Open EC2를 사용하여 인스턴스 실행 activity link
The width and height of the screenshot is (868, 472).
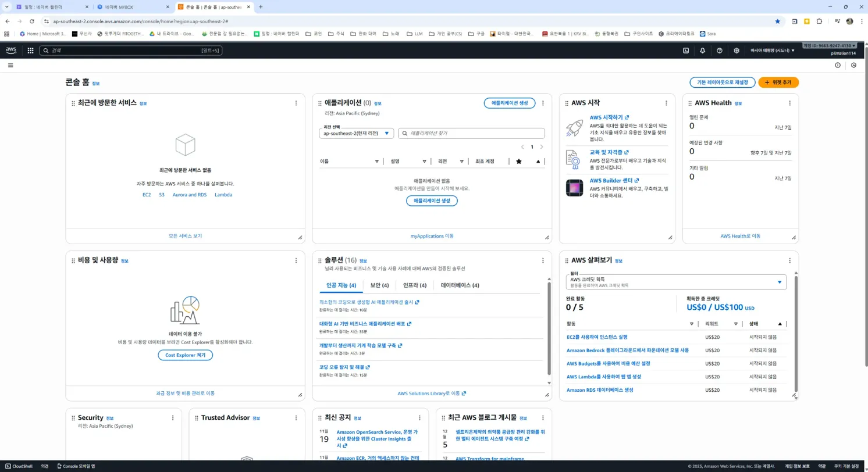pos(597,337)
